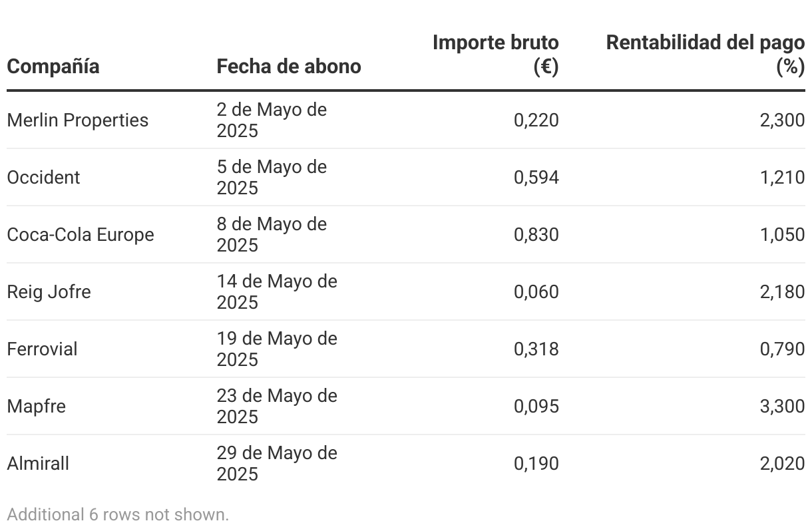812x531 pixels.
Task: Click the Merlin Properties company cell
Action: coord(78,120)
